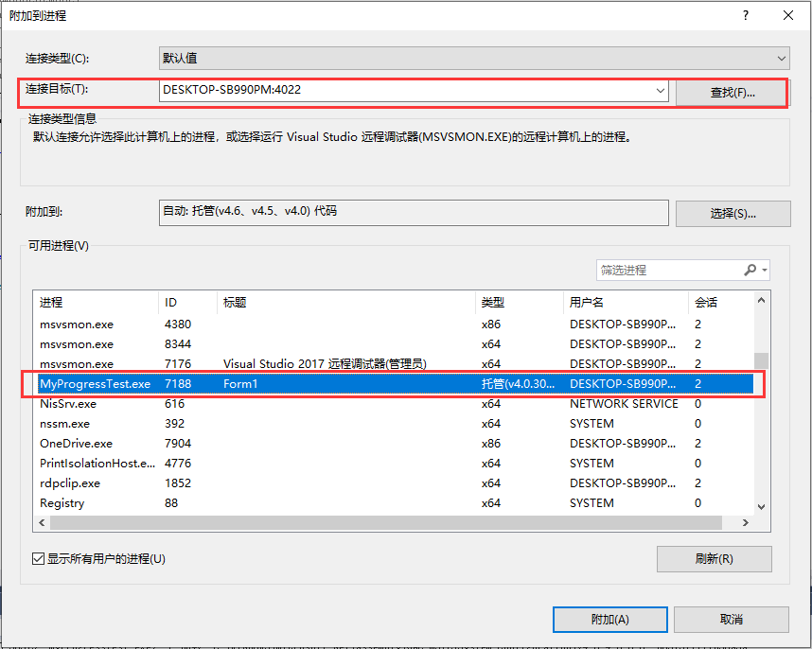Viewport: 812px width, 649px height.
Task: Click the 附加到 field with 自动: 托管 text
Action: (x=414, y=213)
